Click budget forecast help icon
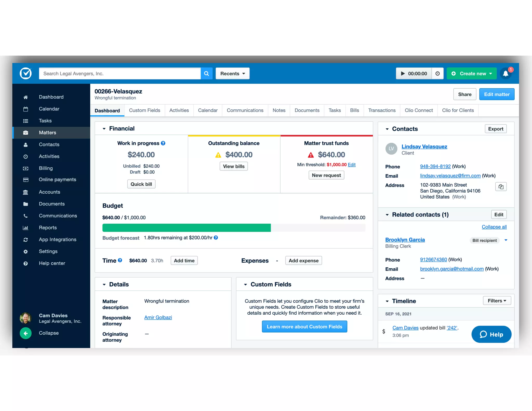This screenshot has height=411, width=532. coord(216,238)
